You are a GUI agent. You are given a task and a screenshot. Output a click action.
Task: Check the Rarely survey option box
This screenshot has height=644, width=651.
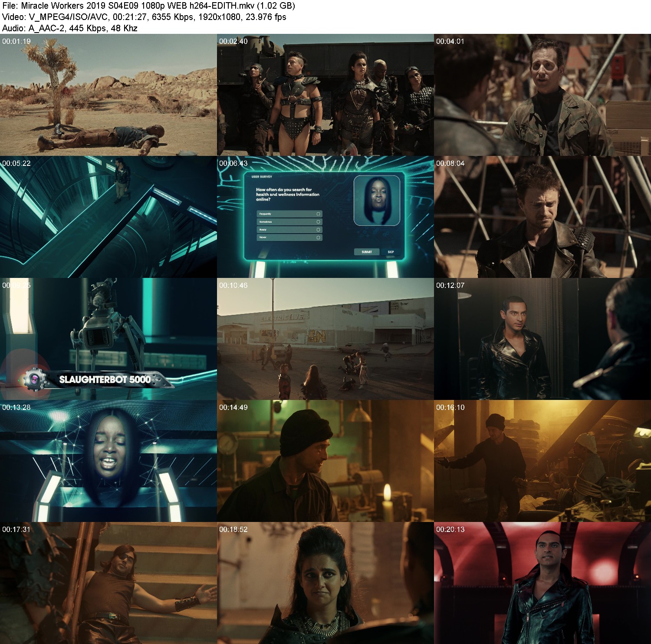pos(318,229)
